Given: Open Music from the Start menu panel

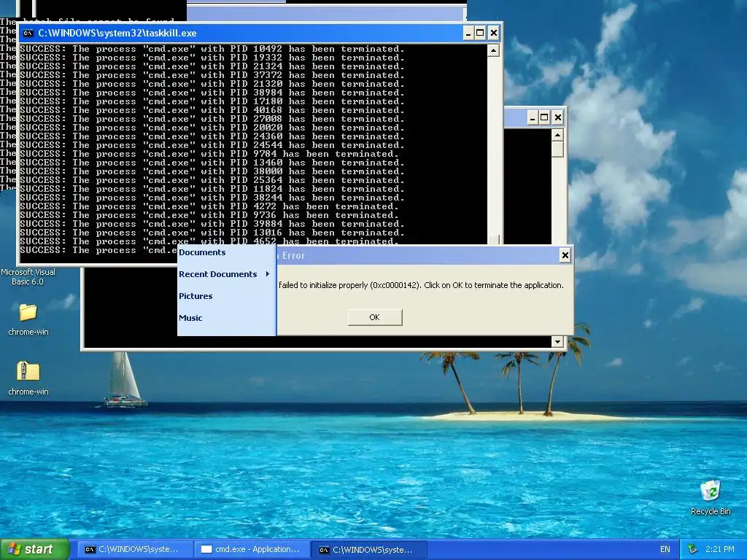Looking at the screenshot, I should 190,318.
